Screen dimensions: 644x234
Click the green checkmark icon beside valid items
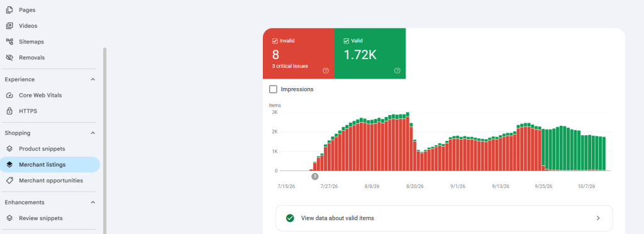[x=290, y=218]
